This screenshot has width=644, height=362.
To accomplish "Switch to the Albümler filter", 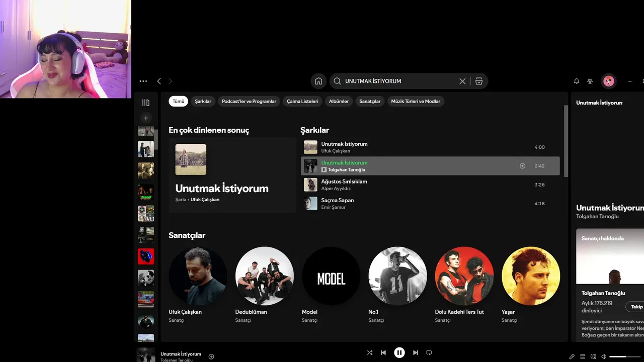I will click(x=339, y=101).
